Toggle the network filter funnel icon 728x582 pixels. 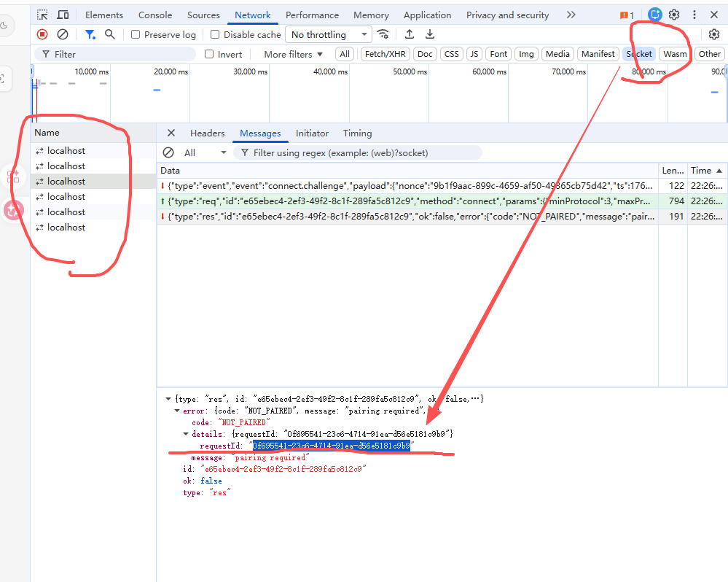[90, 34]
